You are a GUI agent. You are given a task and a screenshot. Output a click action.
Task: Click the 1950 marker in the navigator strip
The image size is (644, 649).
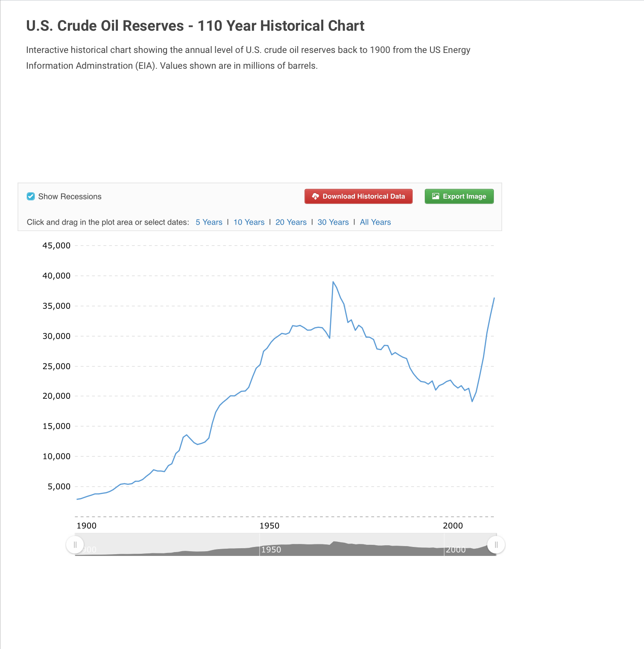271,550
